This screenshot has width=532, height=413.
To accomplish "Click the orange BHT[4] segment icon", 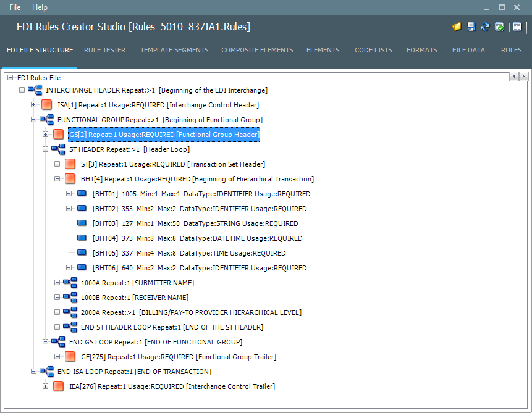I will click(x=70, y=178).
